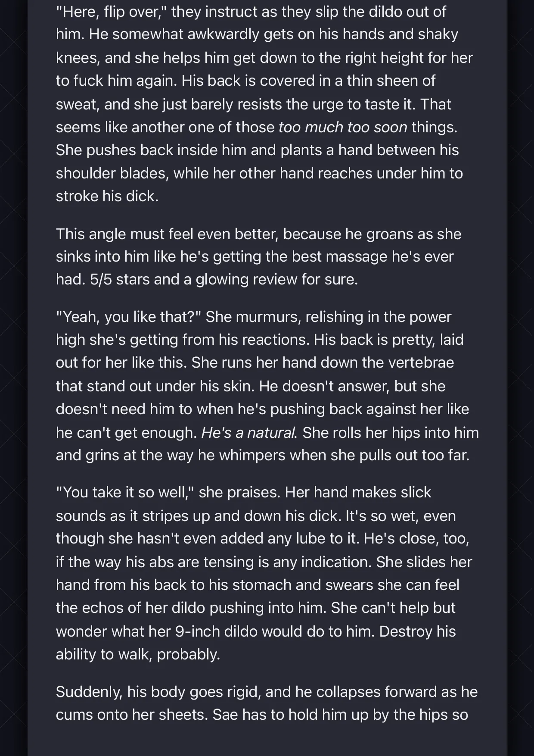Click the dark patterned margin left of text
The width and height of the screenshot is (534, 756).
click(14, 378)
